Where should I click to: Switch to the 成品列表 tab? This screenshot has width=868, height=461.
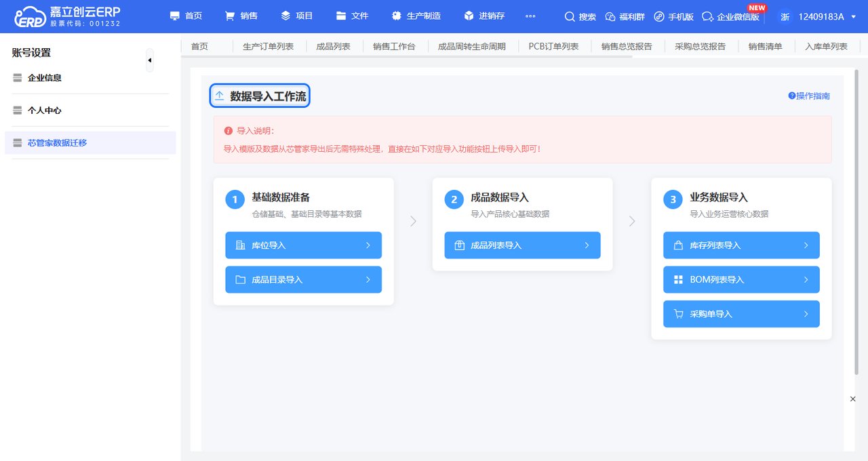click(x=333, y=47)
